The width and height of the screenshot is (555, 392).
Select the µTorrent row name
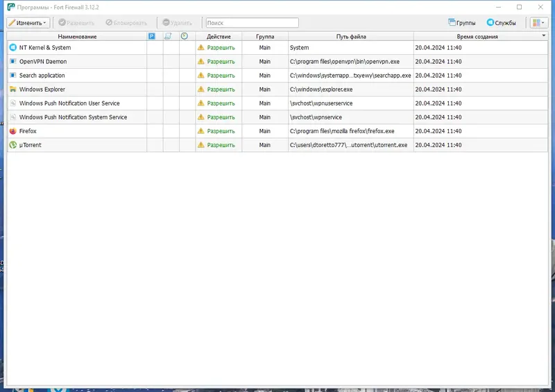tap(30, 145)
